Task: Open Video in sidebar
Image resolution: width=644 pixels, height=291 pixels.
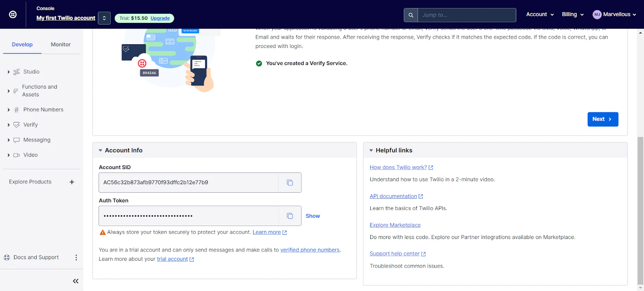Action: coord(31,155)
